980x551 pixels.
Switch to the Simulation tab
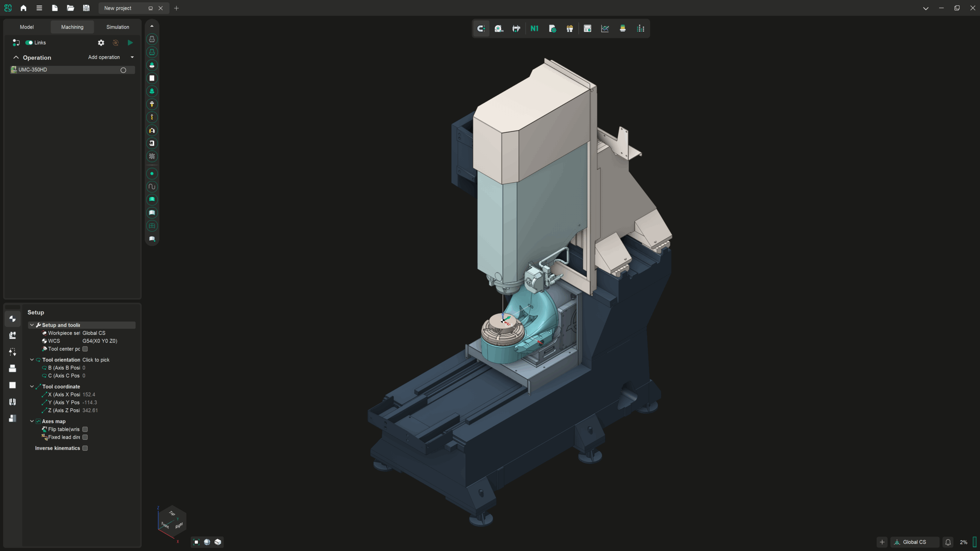(x=118, y=27)
